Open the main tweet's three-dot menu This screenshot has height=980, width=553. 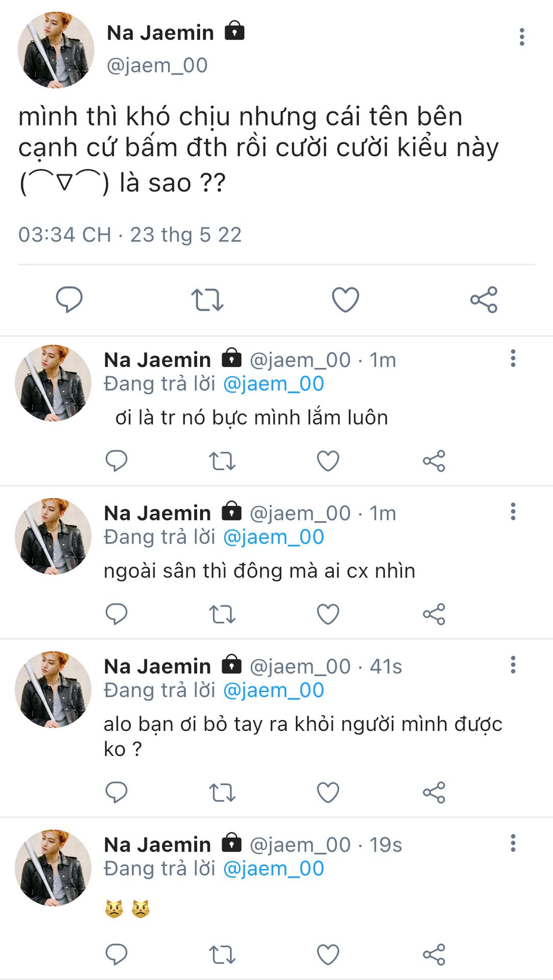click(521, 37)
